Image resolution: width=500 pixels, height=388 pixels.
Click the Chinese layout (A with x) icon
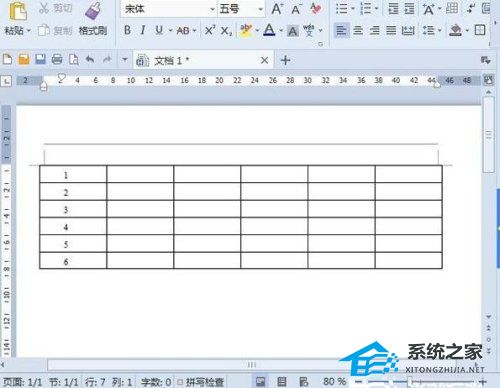pyautogui.click(x=429, y=9)
